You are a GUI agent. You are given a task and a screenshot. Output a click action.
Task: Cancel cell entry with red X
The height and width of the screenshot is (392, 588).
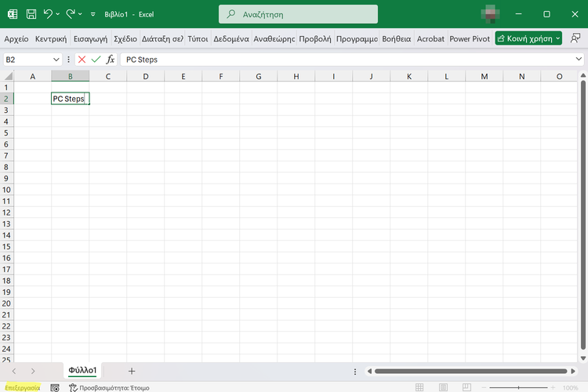tap(82, 60)
